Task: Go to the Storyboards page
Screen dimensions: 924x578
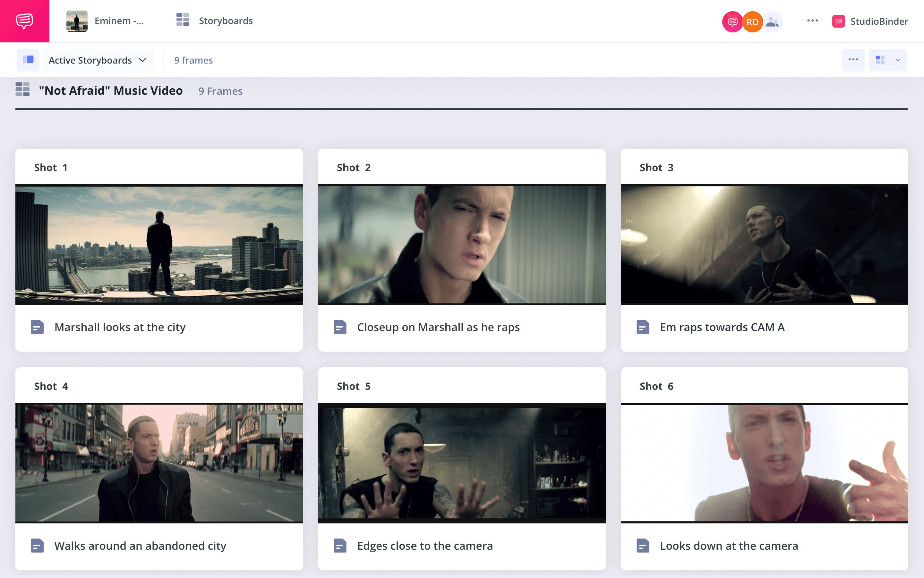Action: (226, 21)
